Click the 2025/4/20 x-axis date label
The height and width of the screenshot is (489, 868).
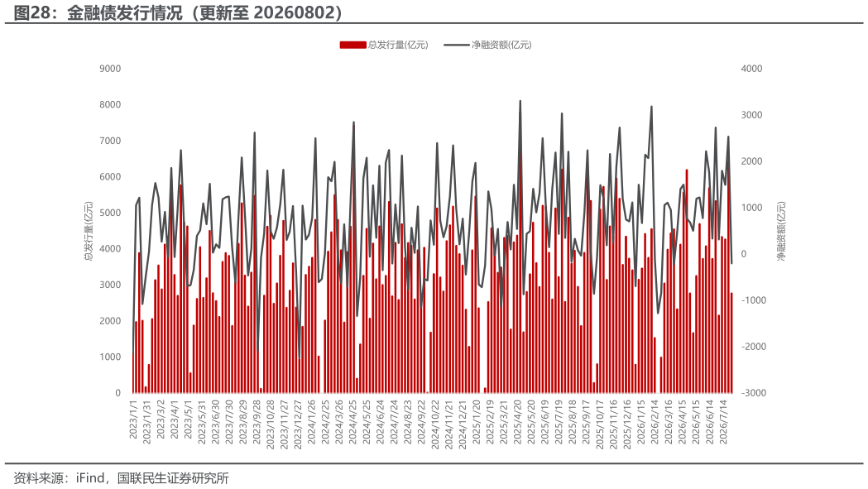pos(518,422)
